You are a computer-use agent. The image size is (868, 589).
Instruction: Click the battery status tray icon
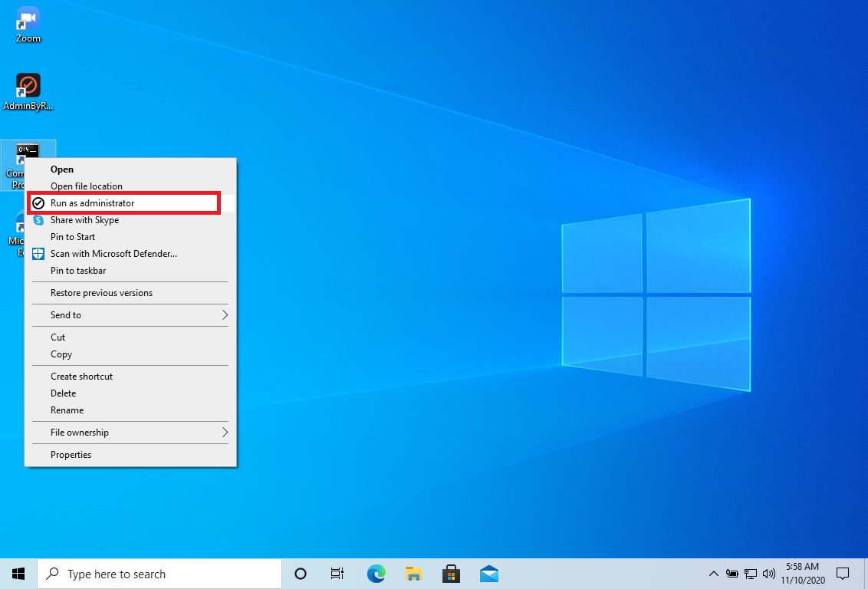point(732,574)
